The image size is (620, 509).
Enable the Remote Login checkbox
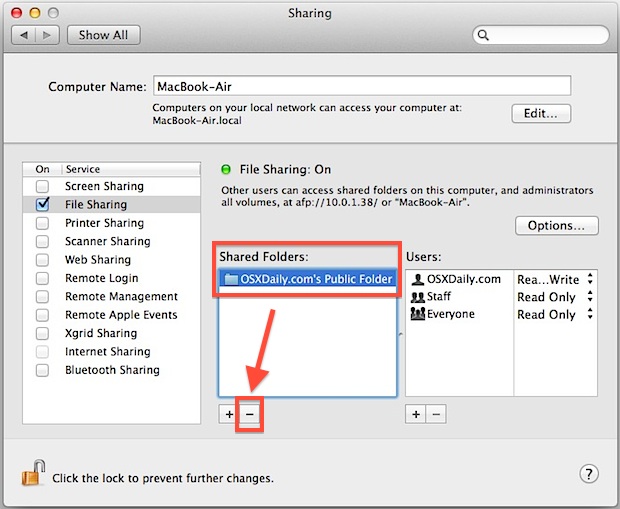coord(42,278)
